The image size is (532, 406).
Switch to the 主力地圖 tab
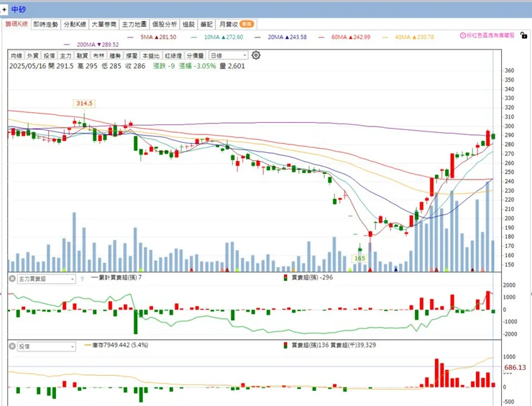click(x=134, y=24)
